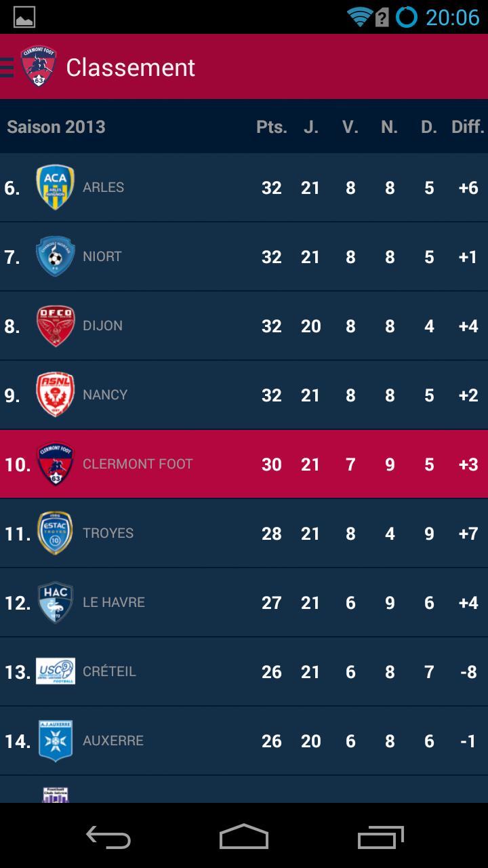Tap the Arles club crest
This screenshot has width=488, height=868.
point(56,187)
